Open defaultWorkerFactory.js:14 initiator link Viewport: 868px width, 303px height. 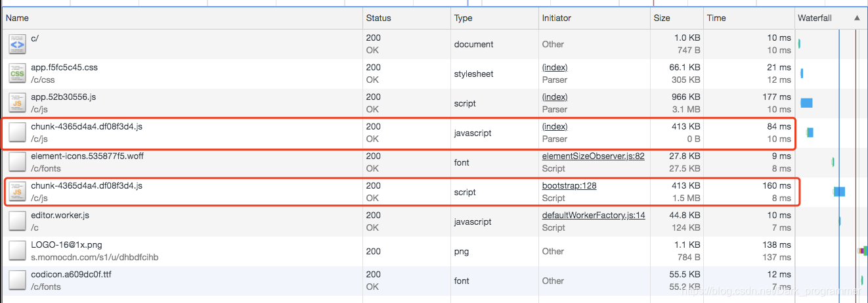594,215
